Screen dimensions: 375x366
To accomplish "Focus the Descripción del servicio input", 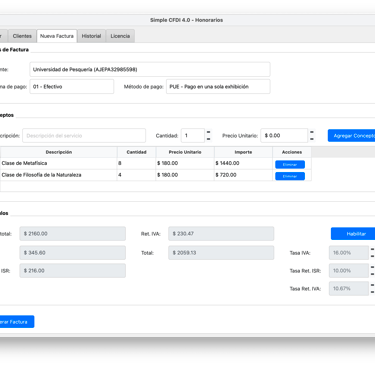I will 84,136.
